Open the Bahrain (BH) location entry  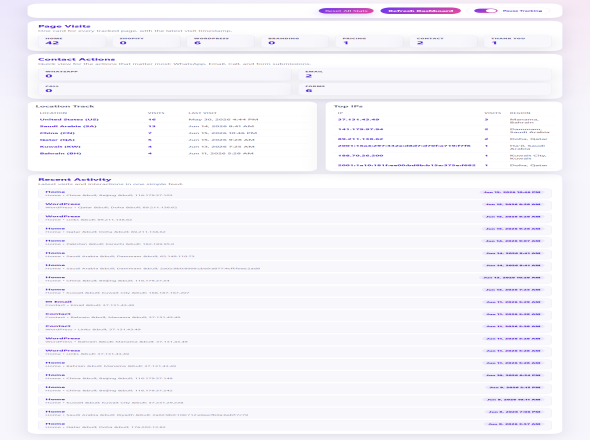pos(173,153)
